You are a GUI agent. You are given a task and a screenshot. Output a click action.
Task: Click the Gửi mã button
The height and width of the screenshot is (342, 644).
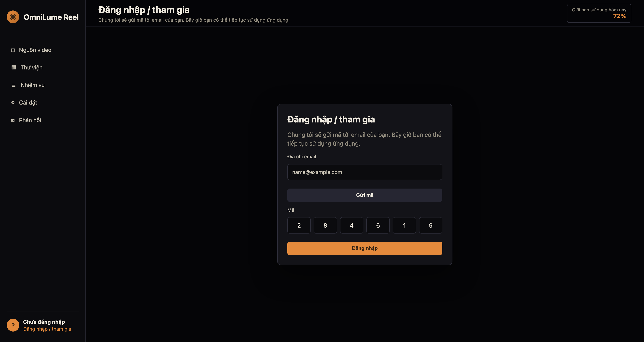365,195
